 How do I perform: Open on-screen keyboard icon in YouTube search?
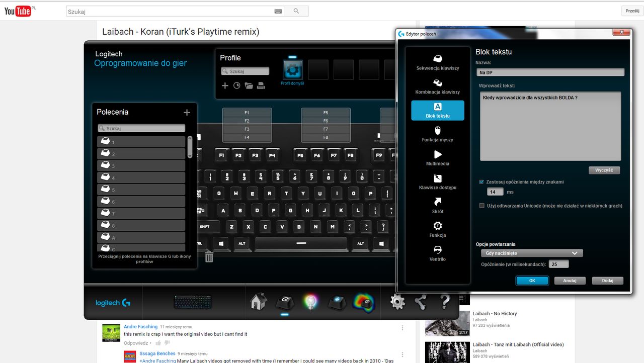278,11
